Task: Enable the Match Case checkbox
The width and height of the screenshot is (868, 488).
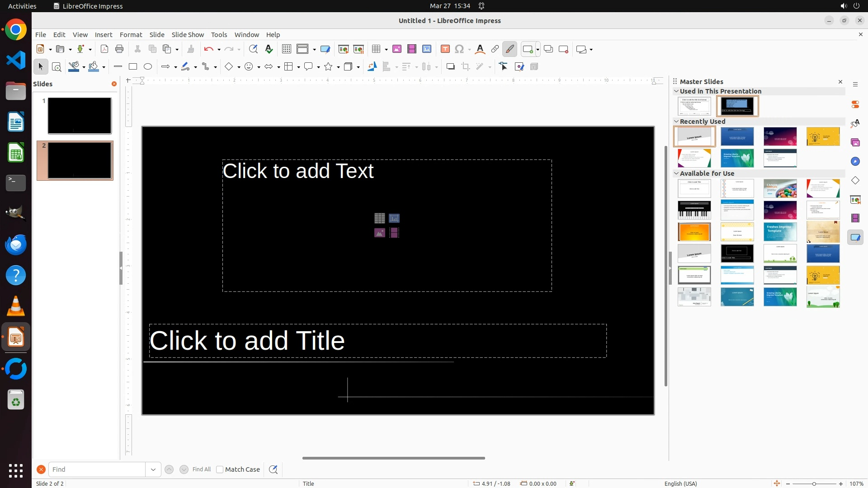Action: (x=220, y=469)
